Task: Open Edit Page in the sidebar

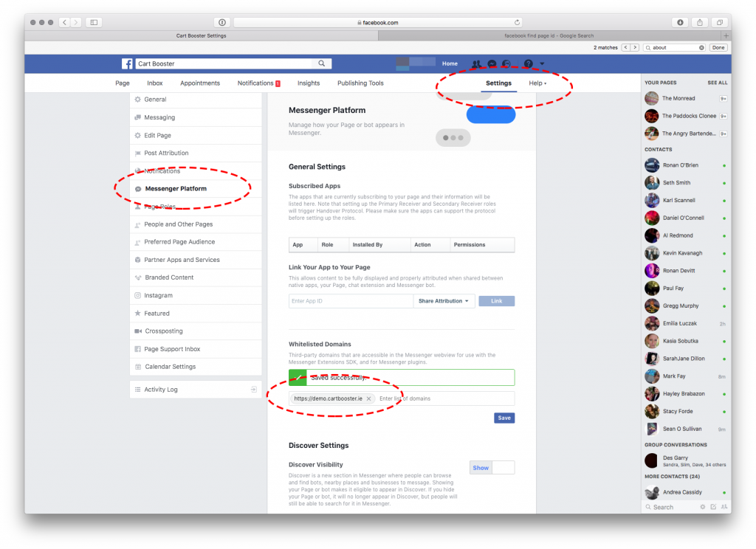Action: click(196, 136)
